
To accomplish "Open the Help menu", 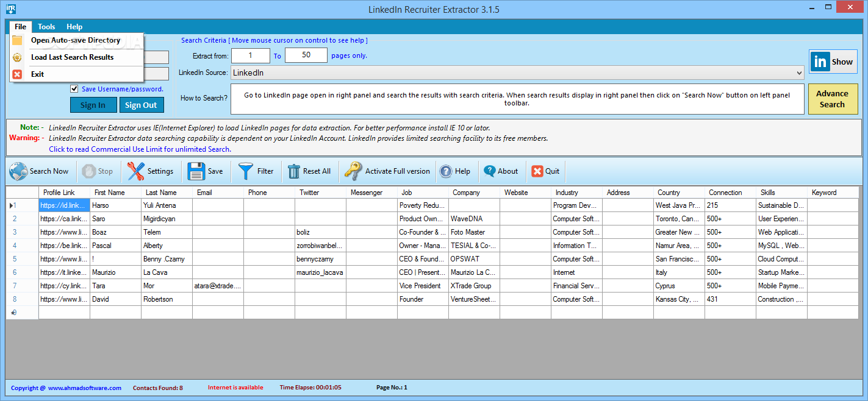I will 74,27.
